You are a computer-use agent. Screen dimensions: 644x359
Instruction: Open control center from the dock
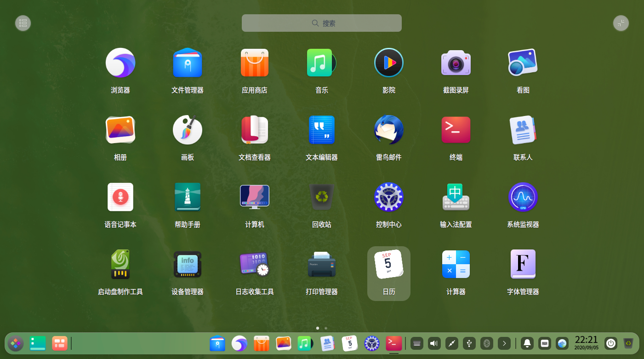[x=371, y=343]
